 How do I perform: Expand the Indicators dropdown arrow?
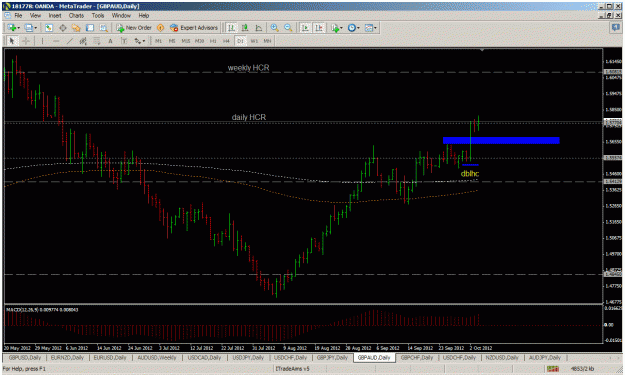pos(341,28)
